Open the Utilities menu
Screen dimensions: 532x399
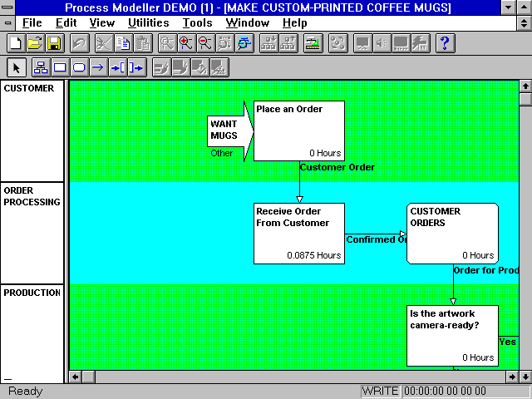(148, 23)
